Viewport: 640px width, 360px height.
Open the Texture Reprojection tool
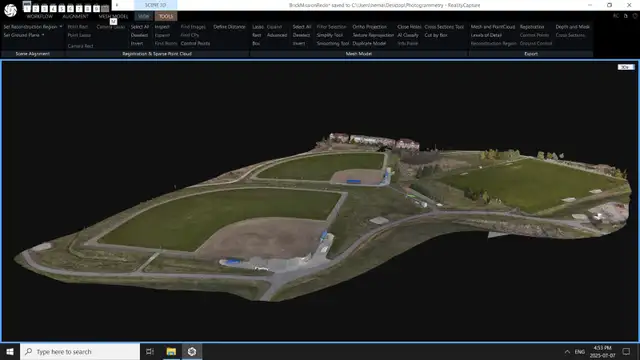[x=373, y=35]
